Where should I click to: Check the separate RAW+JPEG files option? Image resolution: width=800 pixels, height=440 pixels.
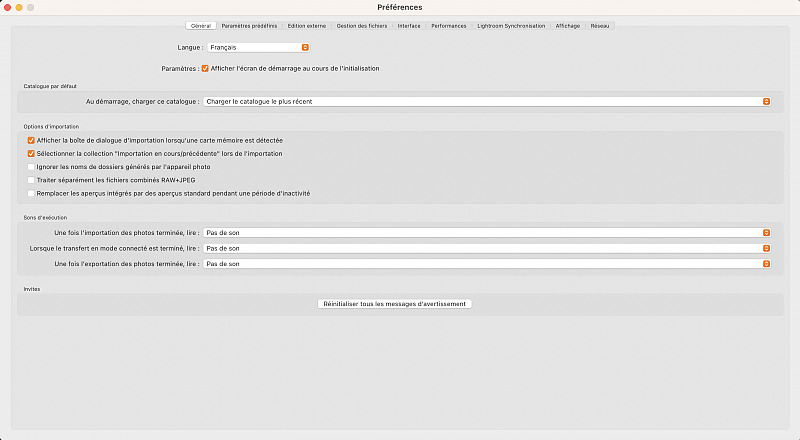click(31, 180)
